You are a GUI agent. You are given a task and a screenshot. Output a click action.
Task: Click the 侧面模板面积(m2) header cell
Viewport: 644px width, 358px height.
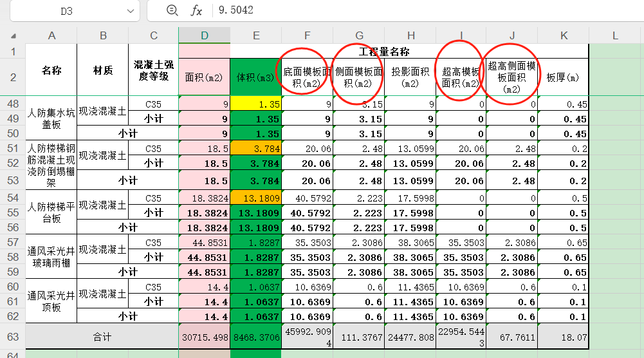359,77
